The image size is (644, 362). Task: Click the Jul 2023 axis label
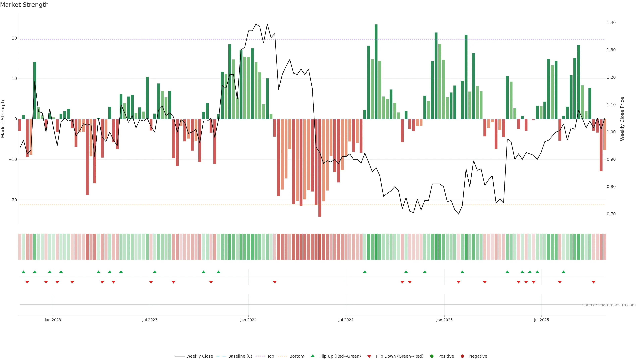(150, 320)
